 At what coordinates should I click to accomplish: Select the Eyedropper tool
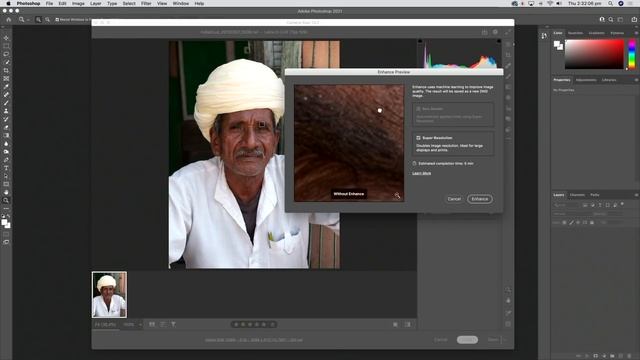pos(6,87)
